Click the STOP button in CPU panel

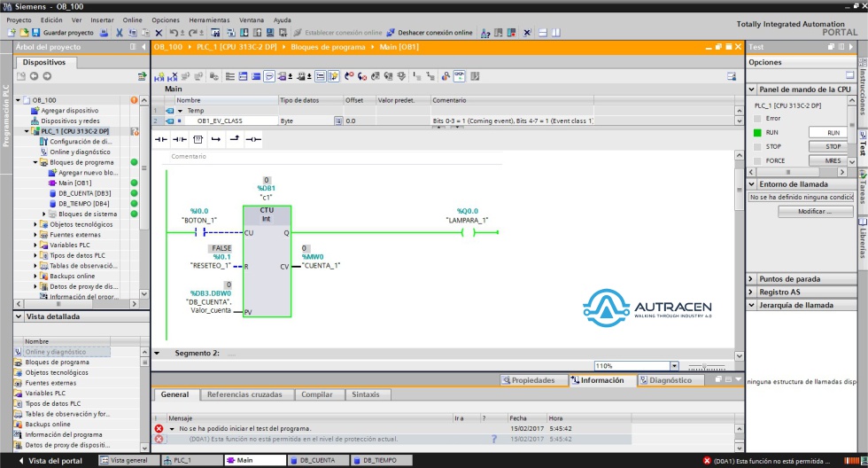(827, 147)
